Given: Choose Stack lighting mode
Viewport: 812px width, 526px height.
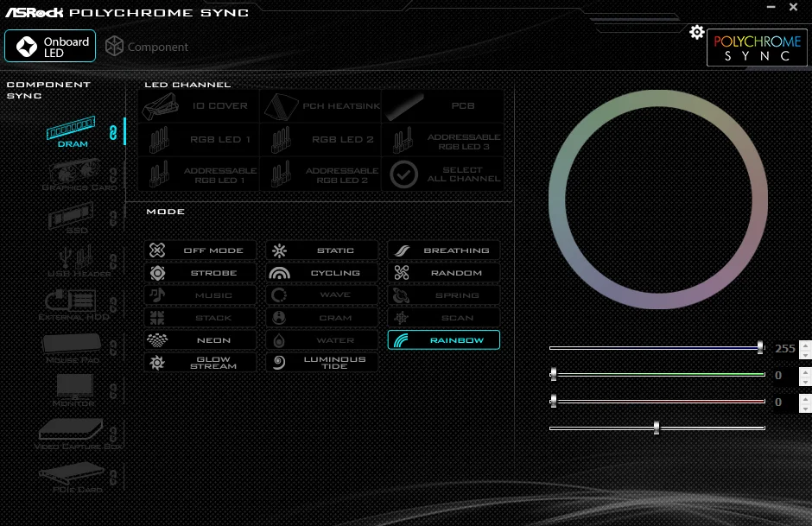Looking at the screenshot, I should coord(200,317).
